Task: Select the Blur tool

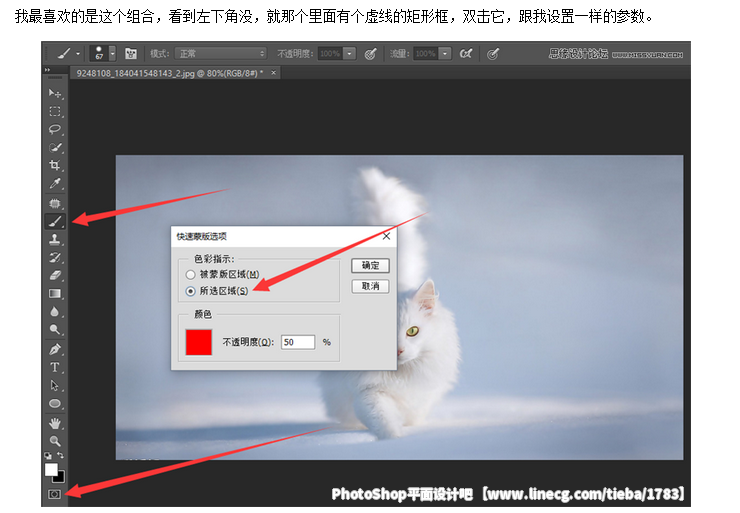Action: [55, 311]
